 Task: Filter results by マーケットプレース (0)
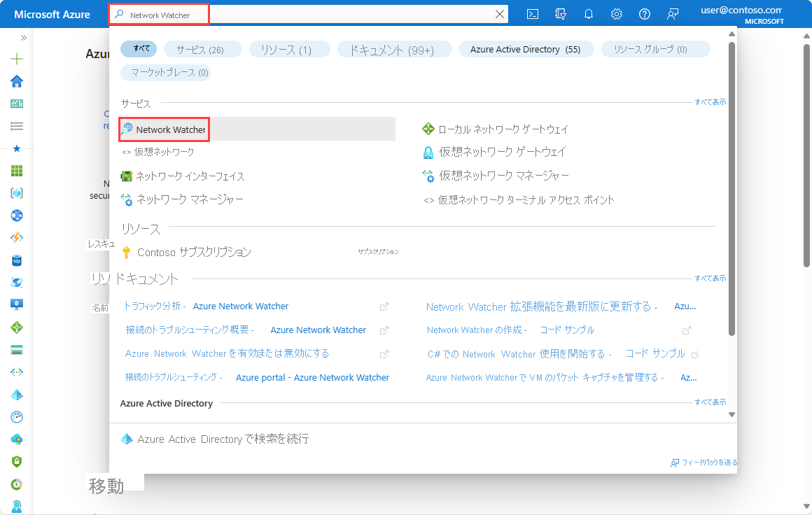[165, 73]
